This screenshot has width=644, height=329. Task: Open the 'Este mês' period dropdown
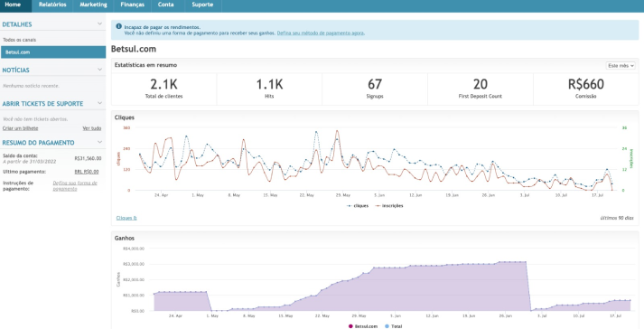pyautogui.click(x=621, y=66)
